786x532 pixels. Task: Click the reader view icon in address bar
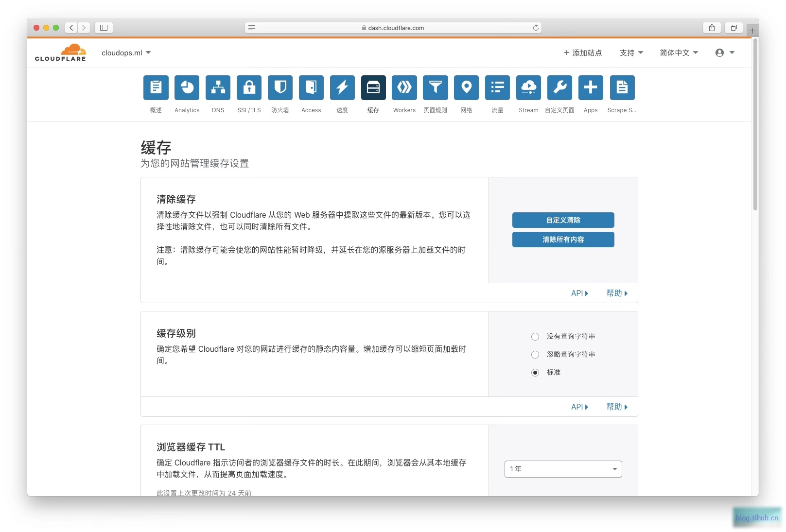(x=252, y=28)
